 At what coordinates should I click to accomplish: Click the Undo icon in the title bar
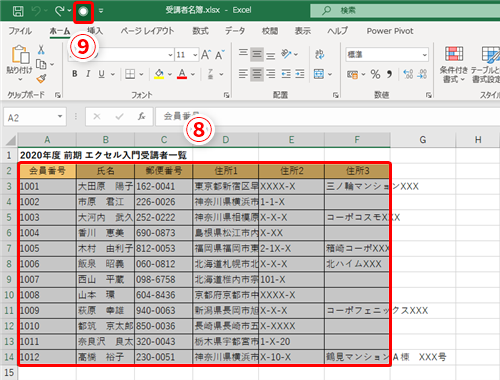pyautogui.click(x=36, y=11)
